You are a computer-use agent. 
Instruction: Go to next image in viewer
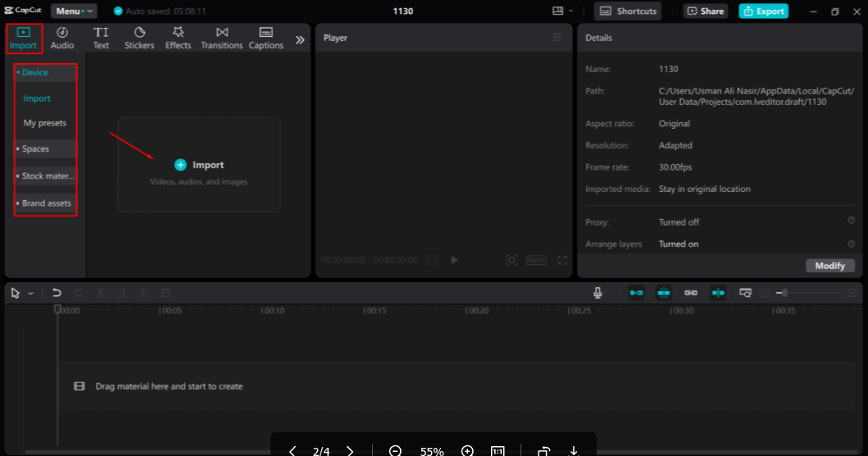(350, 451)
